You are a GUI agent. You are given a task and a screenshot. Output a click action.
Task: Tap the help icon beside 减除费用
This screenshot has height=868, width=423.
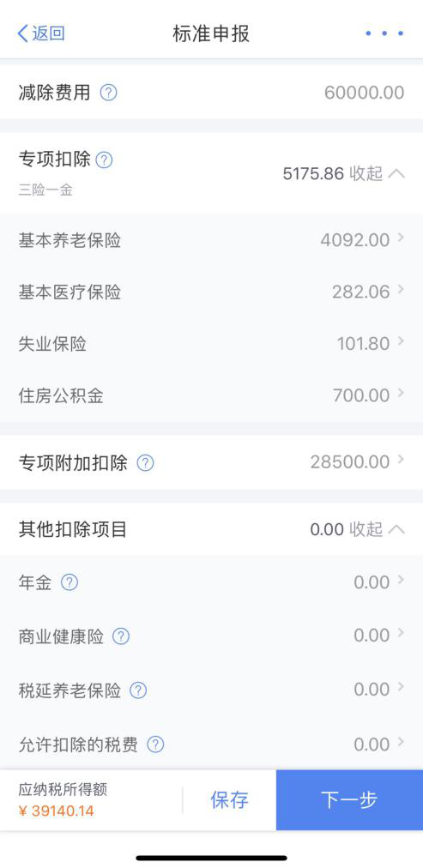108,93
